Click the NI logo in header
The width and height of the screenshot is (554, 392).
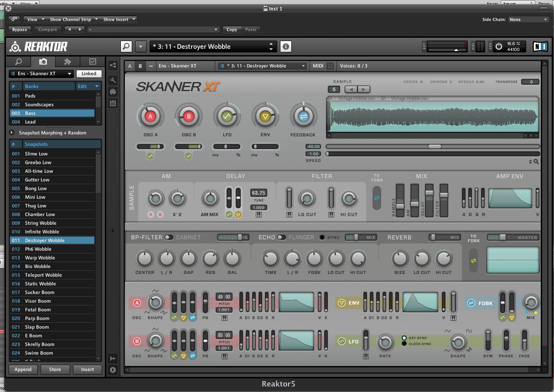point(540,46)
